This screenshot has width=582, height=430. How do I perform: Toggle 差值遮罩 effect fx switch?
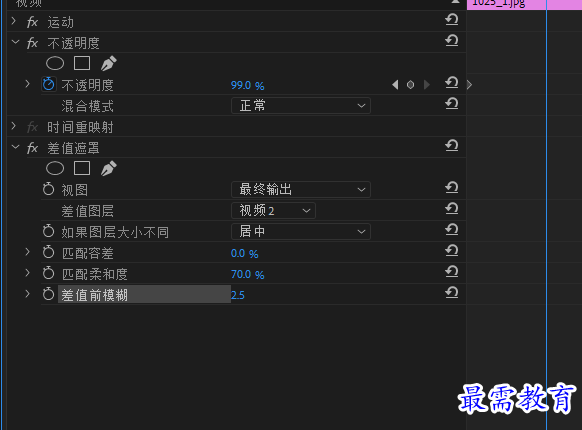tap(32, 149)
